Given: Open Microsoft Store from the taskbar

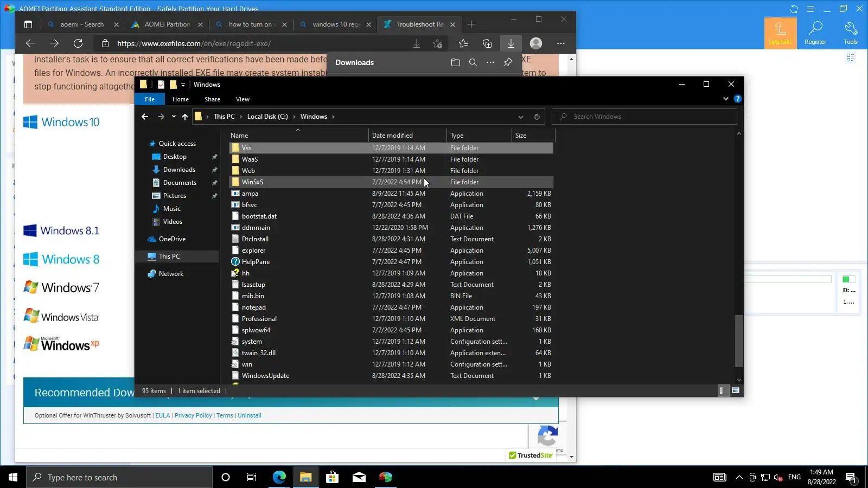Looking at the screenshot, I should tap(332, 477).
